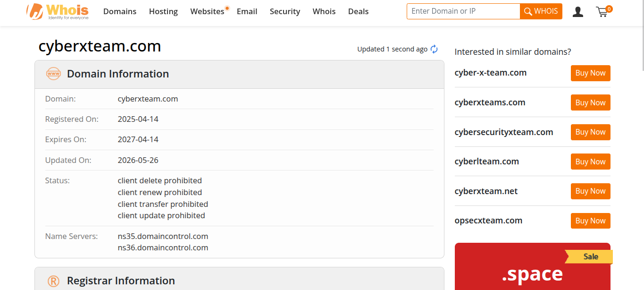Open the Hosting menu
The image size is (644, 290).
163,11
